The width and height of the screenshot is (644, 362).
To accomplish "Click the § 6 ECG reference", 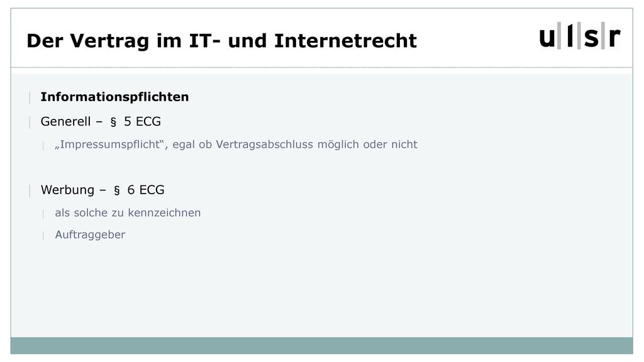I will coord(139,190).
